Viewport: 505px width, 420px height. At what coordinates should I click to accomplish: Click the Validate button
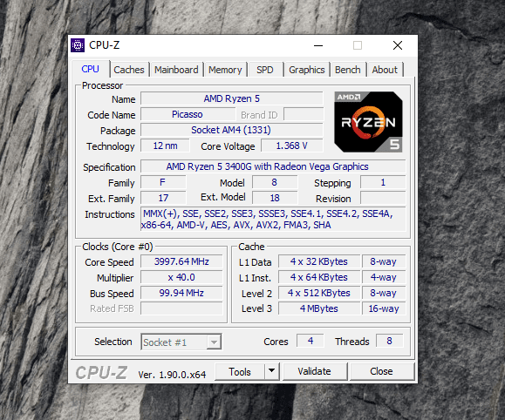pos(314,371)
